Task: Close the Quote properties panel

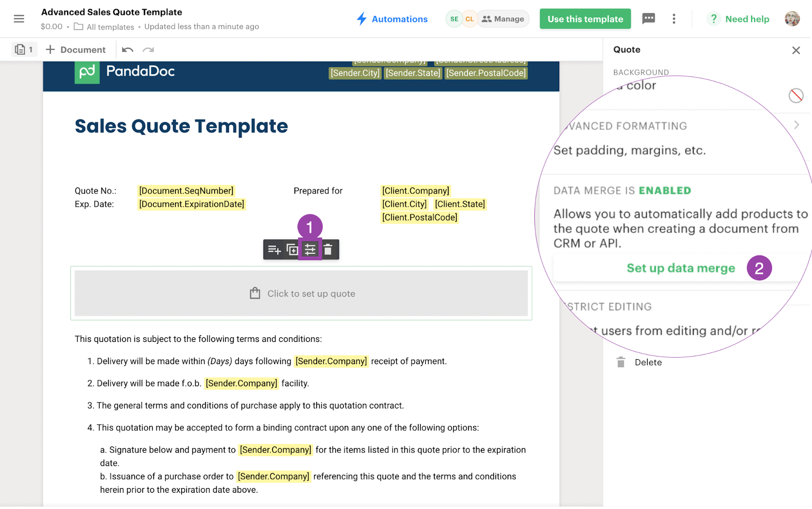Action: pos(796,50)
